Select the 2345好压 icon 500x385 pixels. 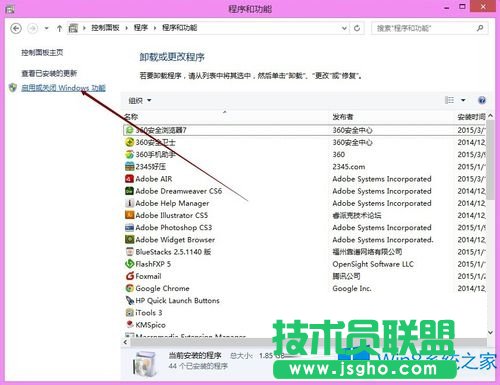coord(129,166)
